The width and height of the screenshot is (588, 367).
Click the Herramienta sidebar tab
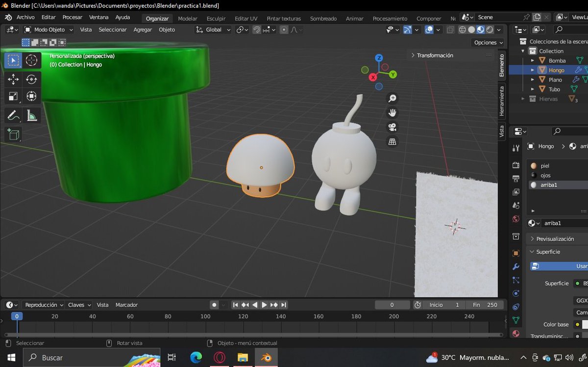[501, 102]
